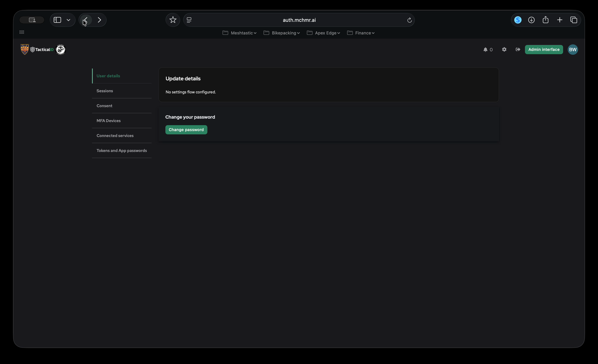Open the blue S extension icon
This screenshot has height=364, width=598.
518,20
